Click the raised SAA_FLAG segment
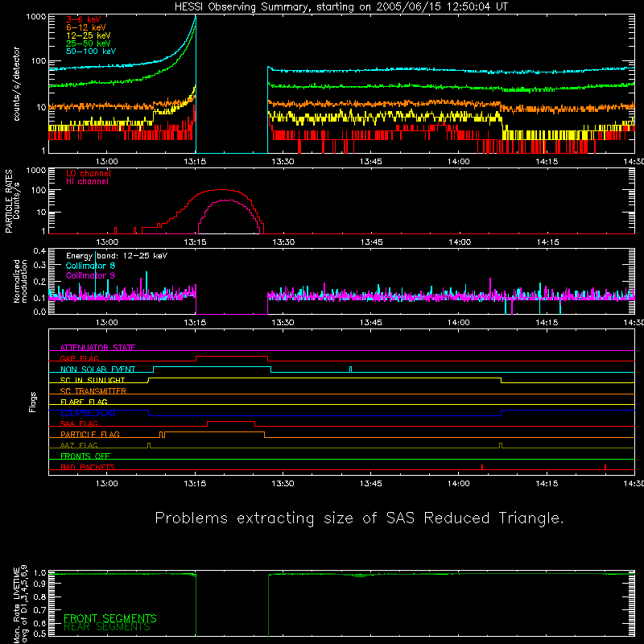This screenshot has width=644, height=644. (231, 422)
